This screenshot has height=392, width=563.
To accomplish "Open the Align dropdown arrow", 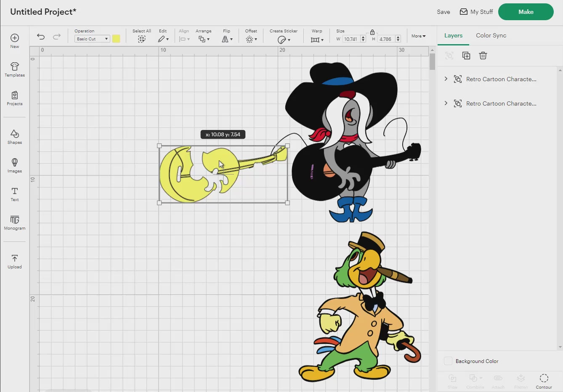I will click(188, 39).
